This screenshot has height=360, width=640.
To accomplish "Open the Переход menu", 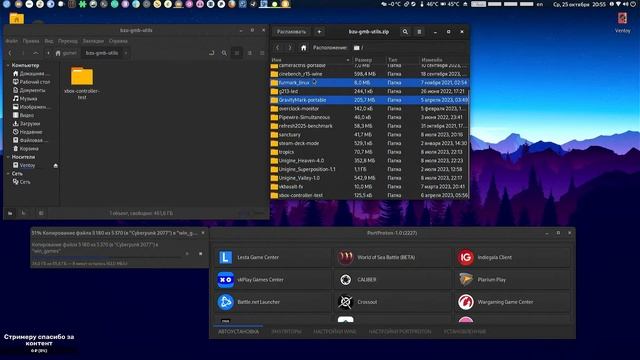I will tap(67, 41).
